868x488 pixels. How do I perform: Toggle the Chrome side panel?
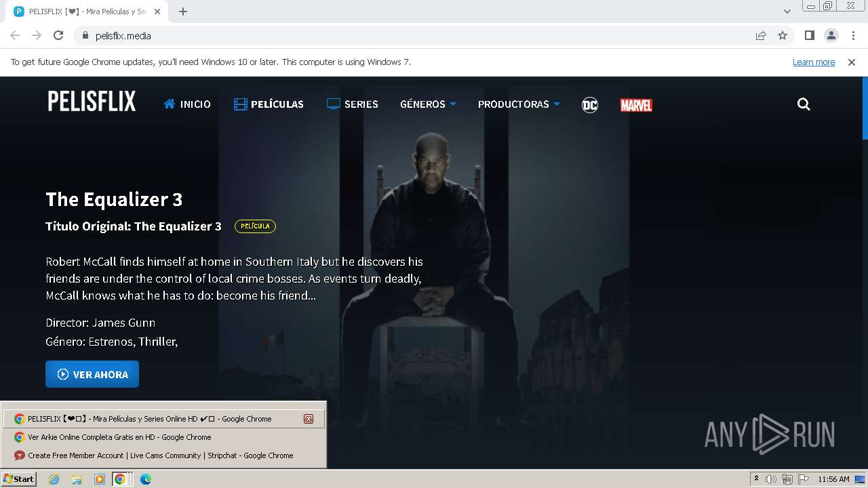tap(809, 36)
